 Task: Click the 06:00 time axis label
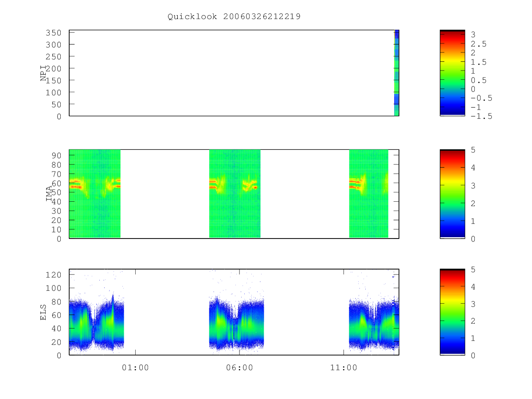(x=239, y=368)
